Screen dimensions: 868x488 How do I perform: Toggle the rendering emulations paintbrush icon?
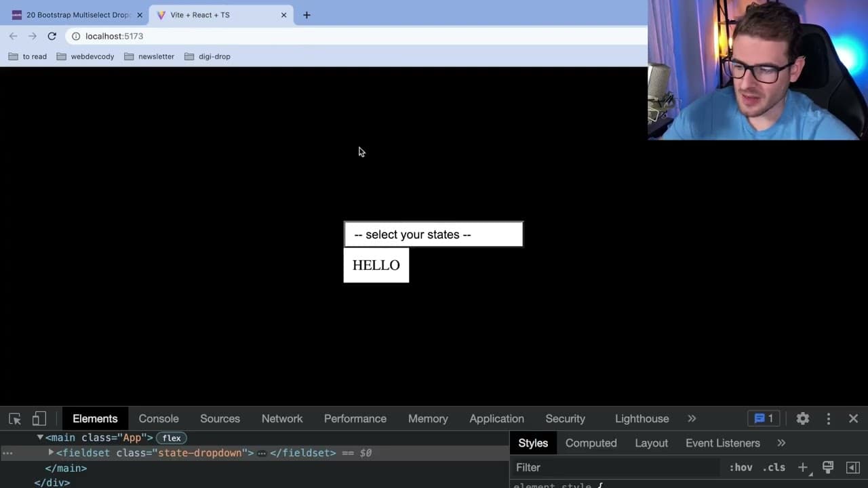tap(828, 467)
